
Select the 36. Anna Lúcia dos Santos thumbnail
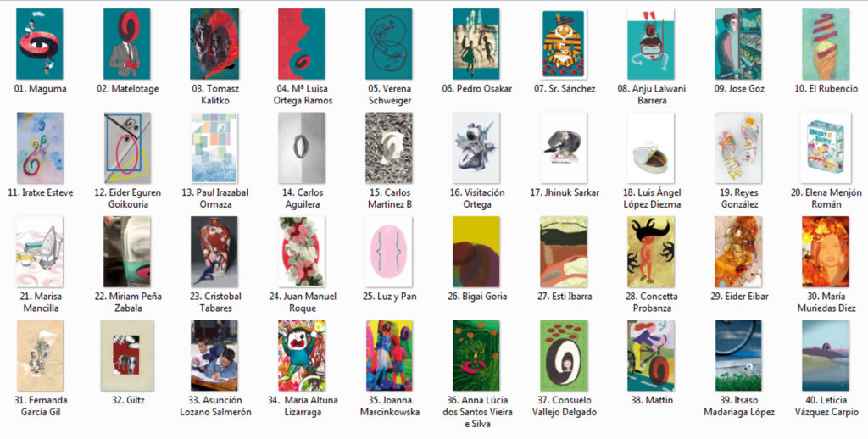pos(476,356)
